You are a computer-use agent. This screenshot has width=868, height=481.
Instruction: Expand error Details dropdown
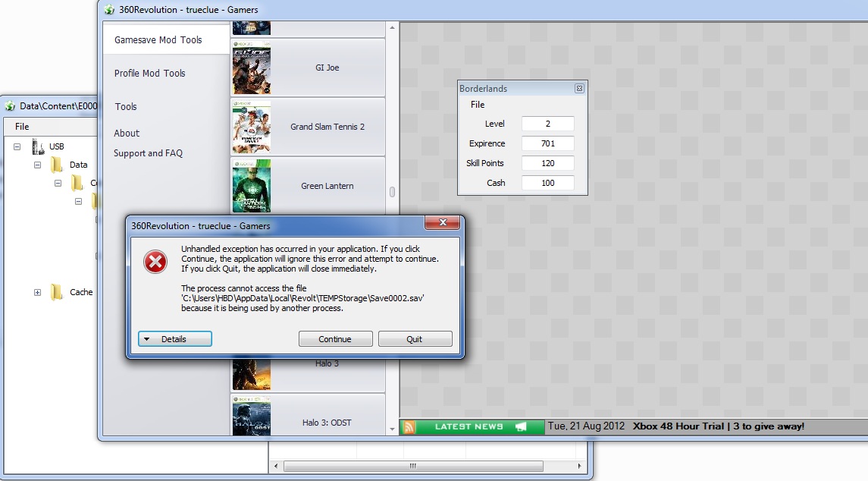(175, 339)
